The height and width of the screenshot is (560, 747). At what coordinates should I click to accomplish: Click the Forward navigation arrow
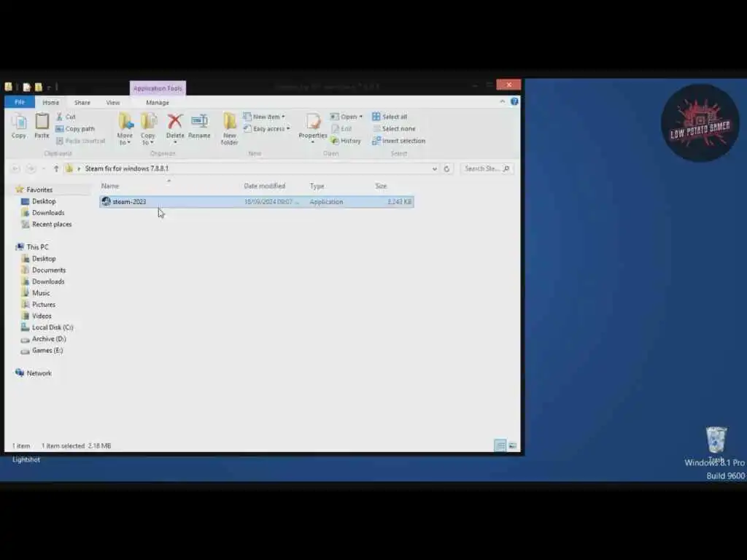point(31,168)
